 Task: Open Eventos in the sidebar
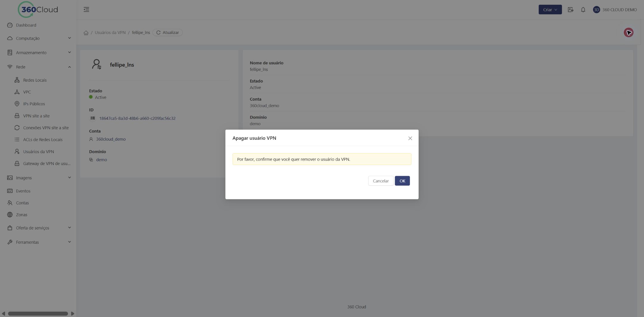click(38, 191)
